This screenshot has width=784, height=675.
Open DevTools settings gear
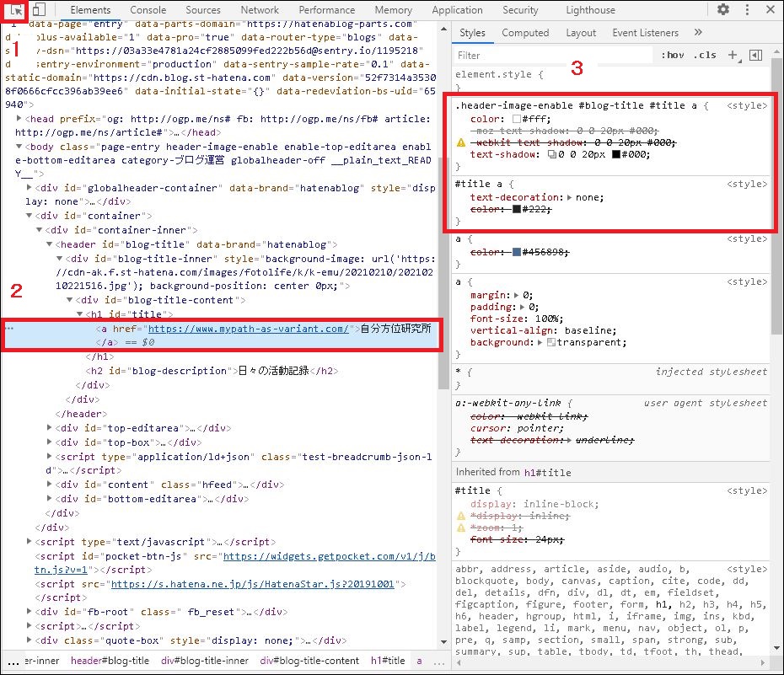click(723, 9)
